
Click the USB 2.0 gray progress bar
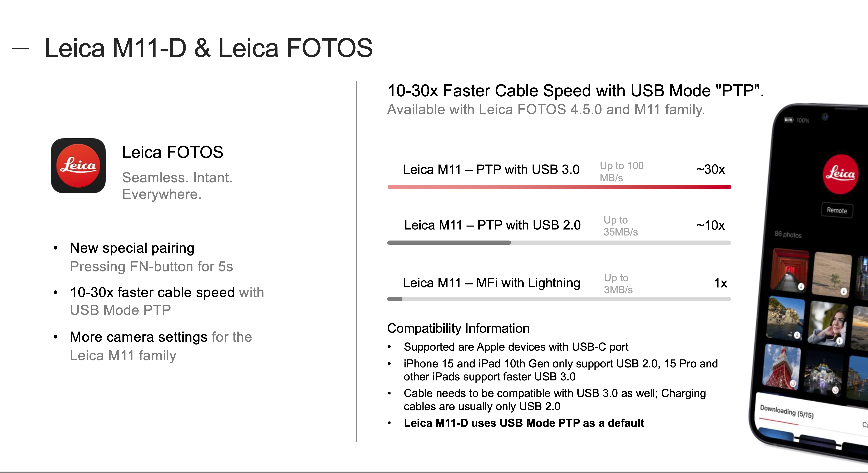point(559,242)
